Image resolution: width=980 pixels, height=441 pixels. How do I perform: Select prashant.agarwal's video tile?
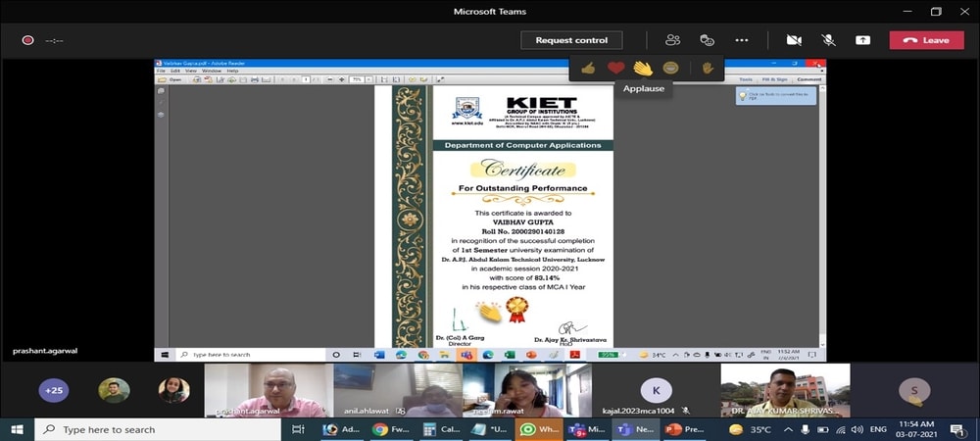coord(267,390)
